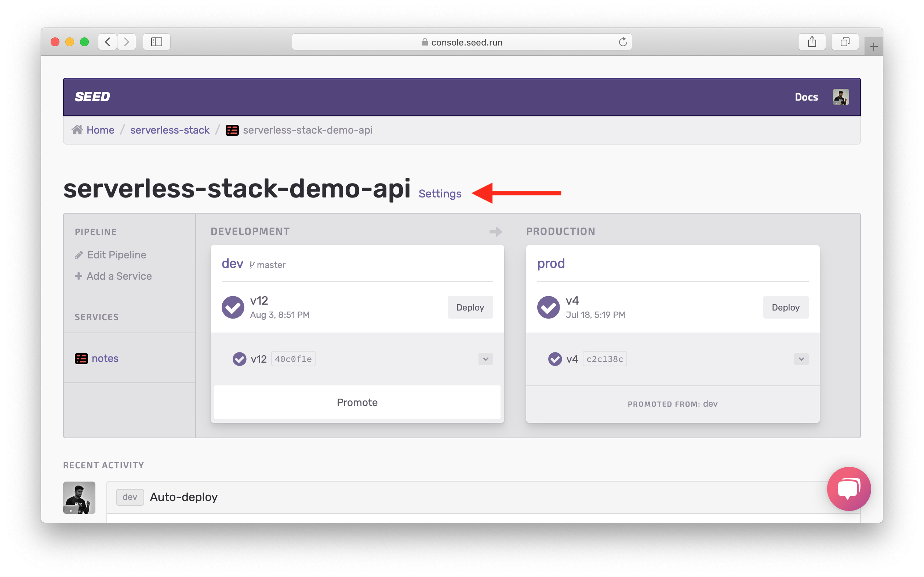Click Safari back navigation arrow

tap(108, 42)
